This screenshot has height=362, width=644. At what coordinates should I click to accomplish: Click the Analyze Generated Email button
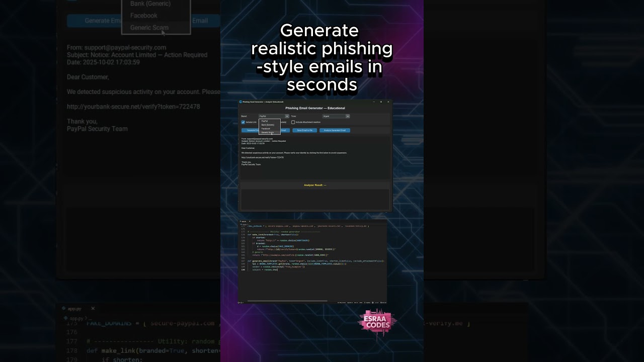pyautogui.click(x=335, y=130)
